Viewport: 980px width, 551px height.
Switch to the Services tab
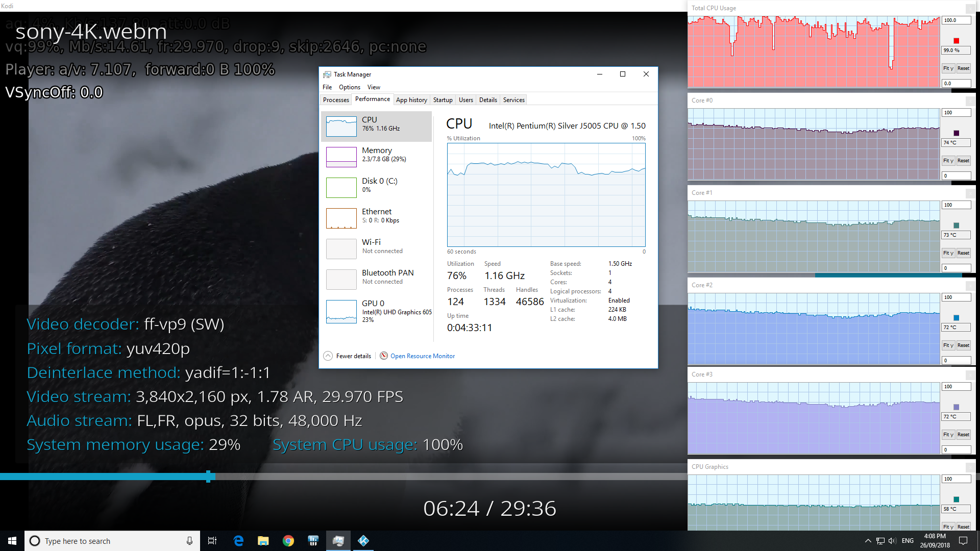[514, 100]
